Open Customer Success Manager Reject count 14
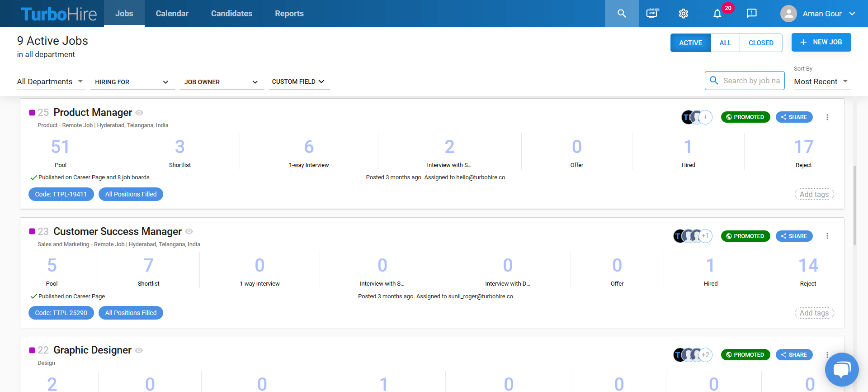Image resolution: width=868 pixels, height=392 pixels. pos(808,265)
